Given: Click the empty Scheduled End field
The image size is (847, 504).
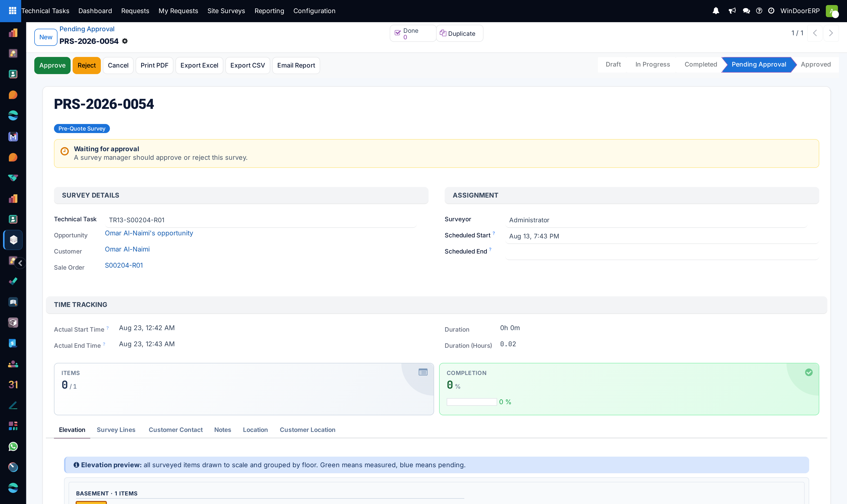Looking at the screenshot, I should pos(662,252).
